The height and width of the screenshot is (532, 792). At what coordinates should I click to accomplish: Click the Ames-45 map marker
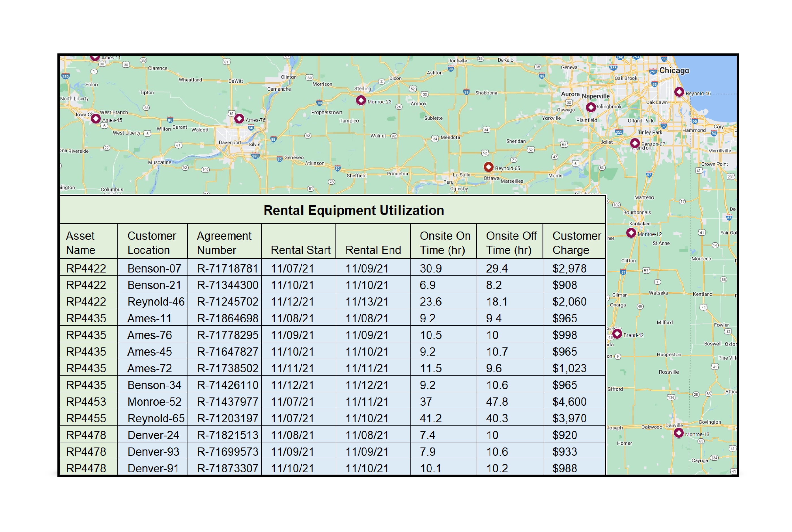click(x=96, y=119)
